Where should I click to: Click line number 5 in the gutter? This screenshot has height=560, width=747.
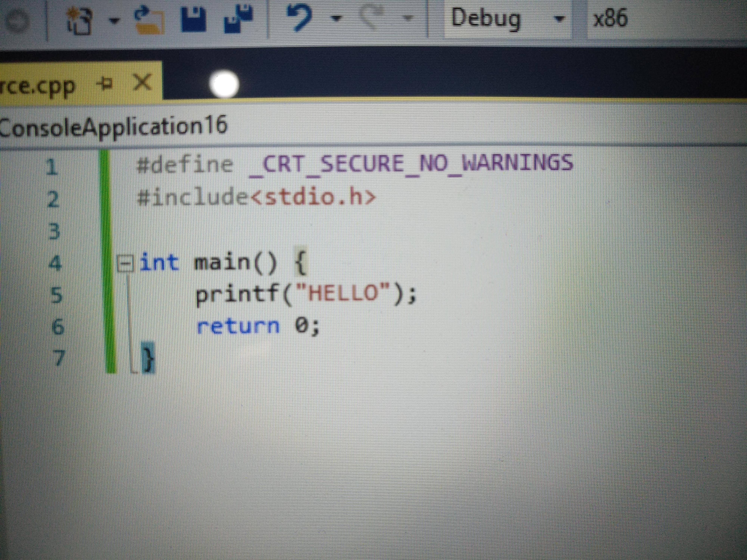coord(57,295)
